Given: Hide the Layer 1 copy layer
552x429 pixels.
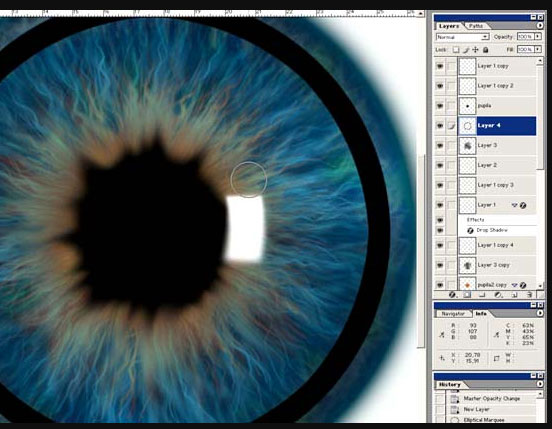Looking at the screenshot, I should 440,66.
